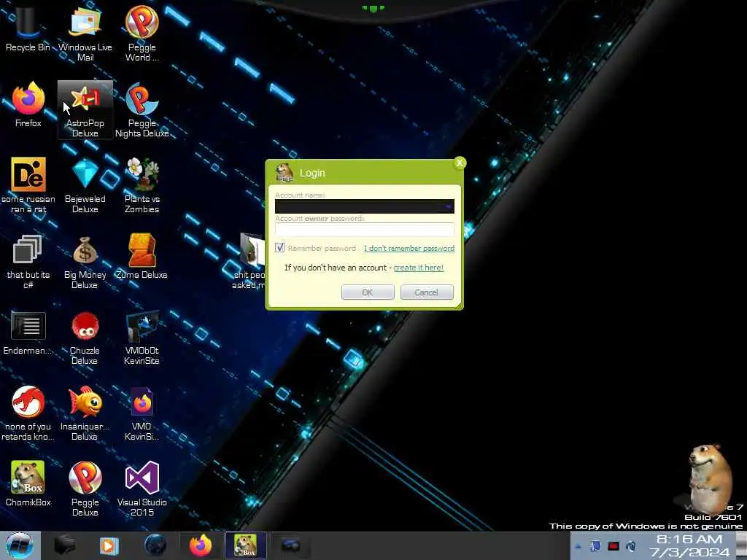Open taskbar clock showing 8:16 AM
Image resolution: width=747 pixels, height=560 pixels.
(689, 545)
